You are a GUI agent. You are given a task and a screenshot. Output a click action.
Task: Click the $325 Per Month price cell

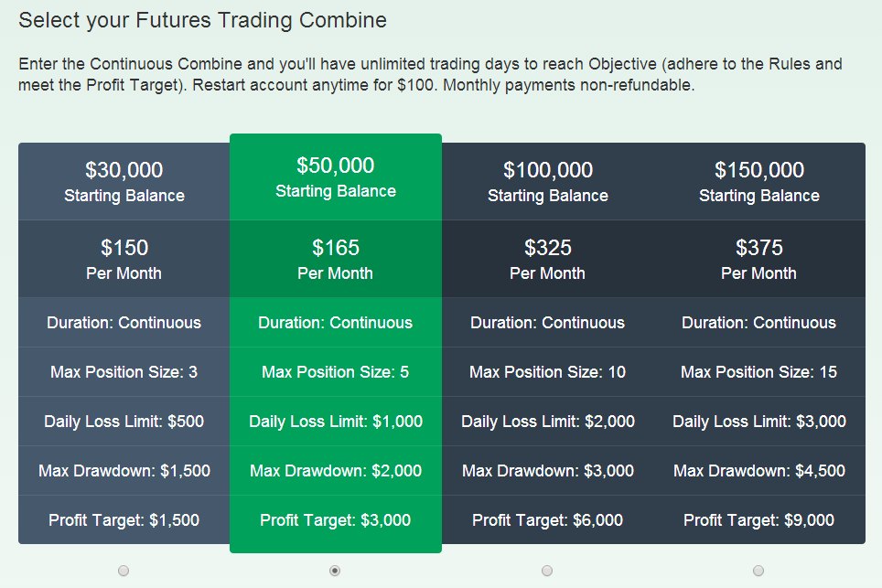click(x=548, y=259)
